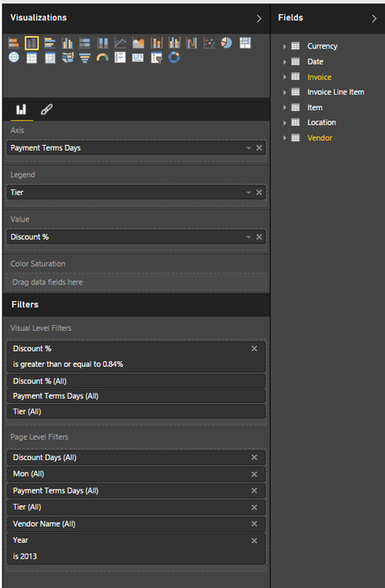Viewport: 385px width, 588px height.
Task: Open the Vendor Name (All) filter
Action: tap(136, 524)
